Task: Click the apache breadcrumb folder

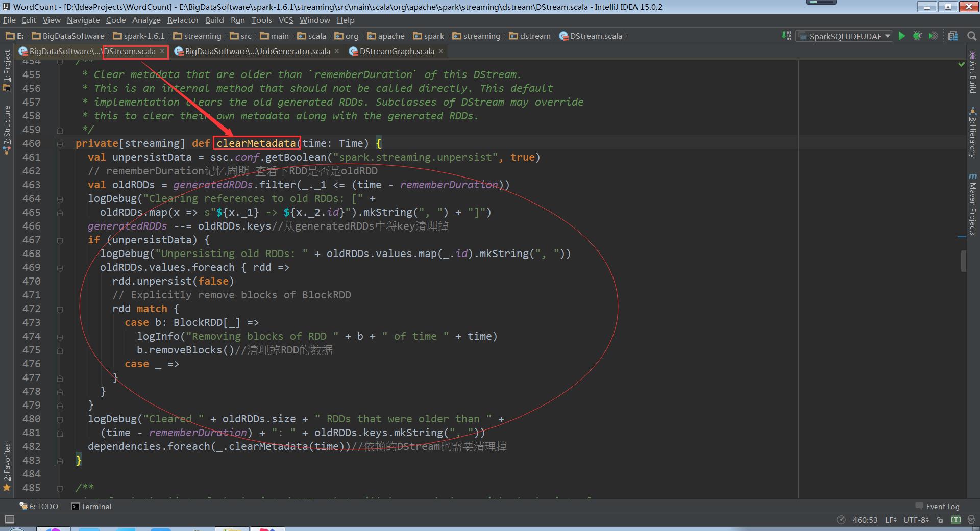Action: coord(386,36)
